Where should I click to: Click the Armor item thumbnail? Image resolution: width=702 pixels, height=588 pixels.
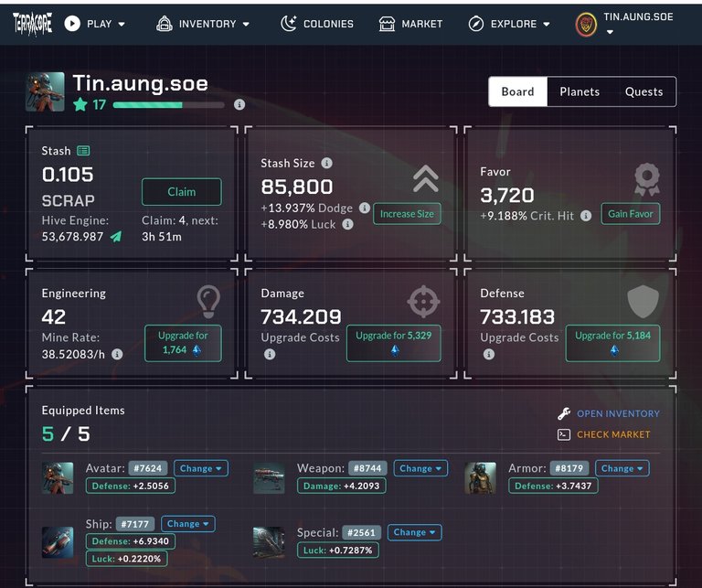coord(480,478)
